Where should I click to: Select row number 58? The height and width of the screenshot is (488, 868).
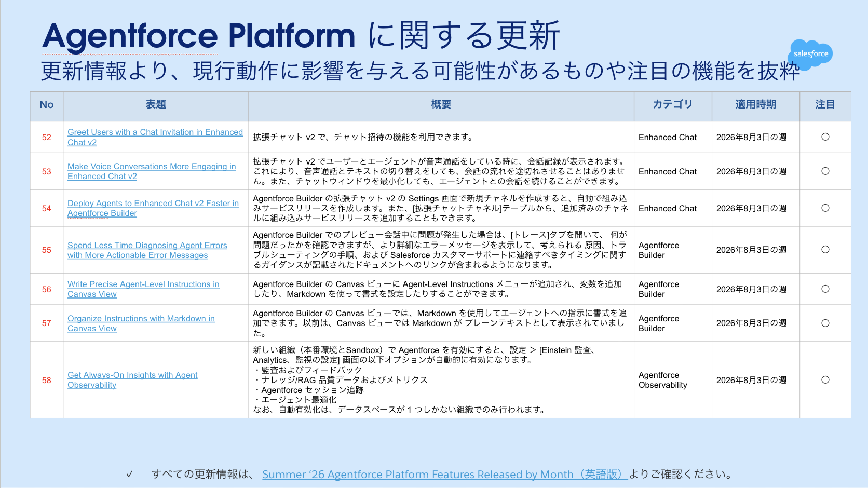[x=47, y=380]
